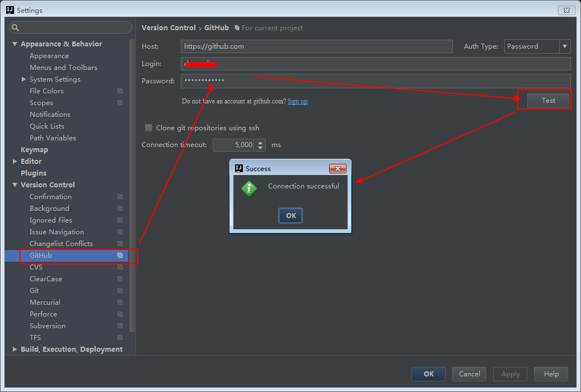Increase connection timeout with up arrow
581x392 pixels.
point(260,142)
